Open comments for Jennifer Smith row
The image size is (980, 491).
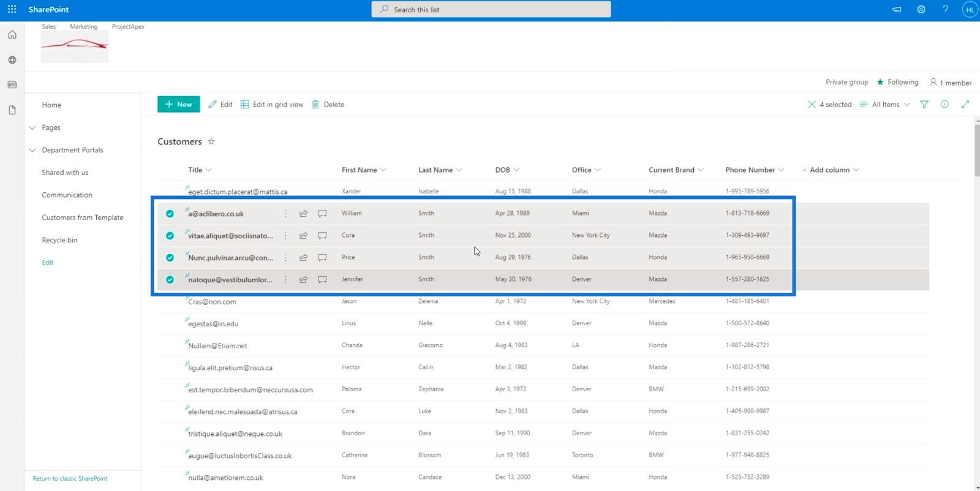[x=322, y=280]
